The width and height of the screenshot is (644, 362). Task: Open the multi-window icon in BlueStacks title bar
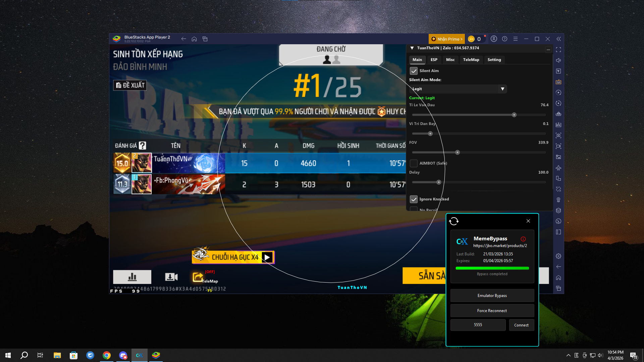click(205, 39)
